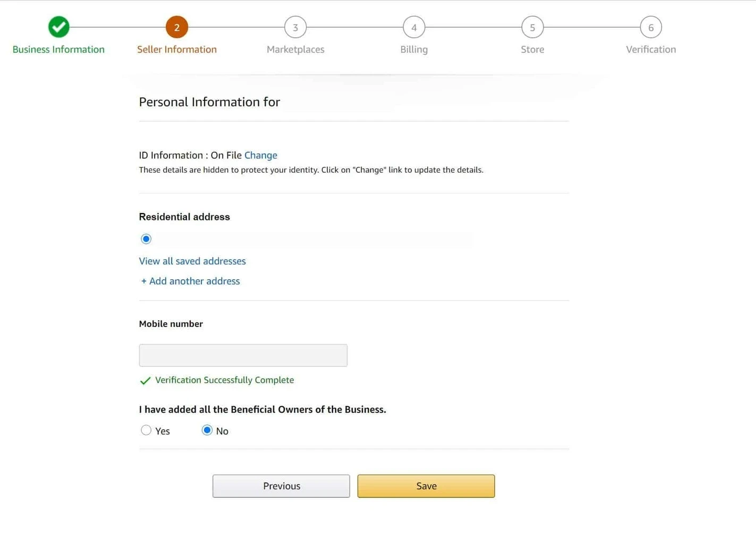The width and height of the screenshot is (756, 545).
Task: Click the green Business Information checkmark icon
Action: click(x=58, y=27)
